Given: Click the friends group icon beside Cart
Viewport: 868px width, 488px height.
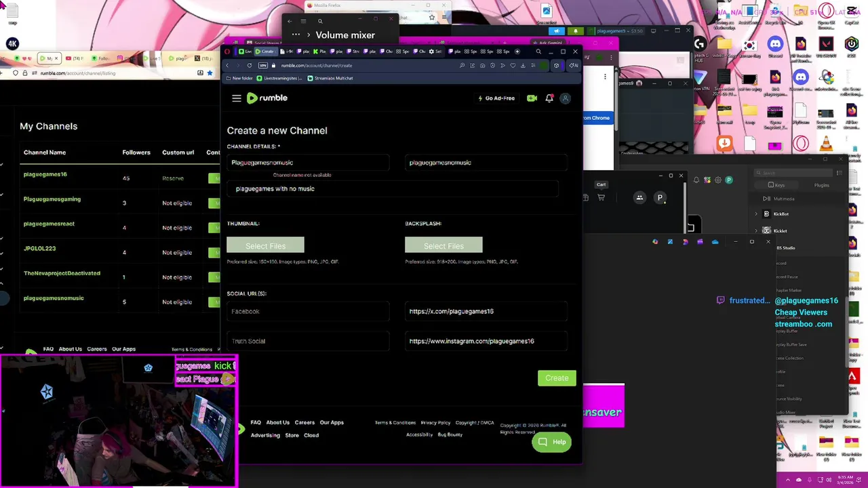Looking at the screenshot, I should 639,198.
